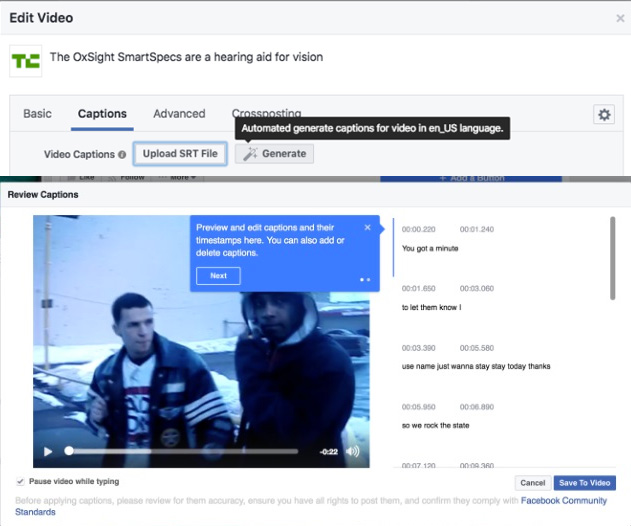Screen dimensions: 631x526
Task: Edit caption text 'You got a minute'
Action: coord(430,248)
